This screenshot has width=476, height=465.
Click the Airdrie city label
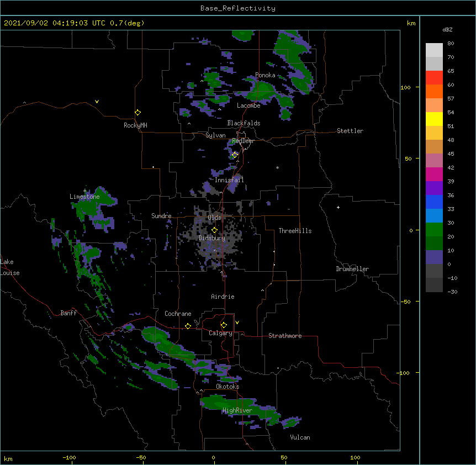(x=223, y=297)
